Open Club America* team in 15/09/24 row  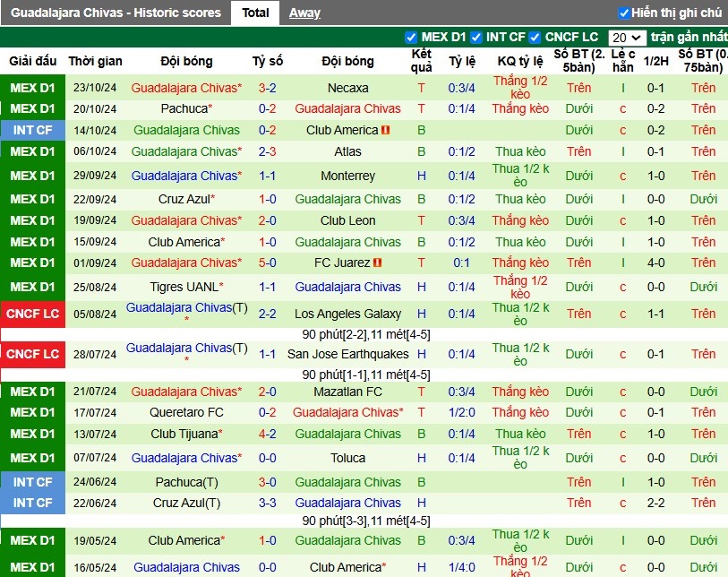pos(186,242)
